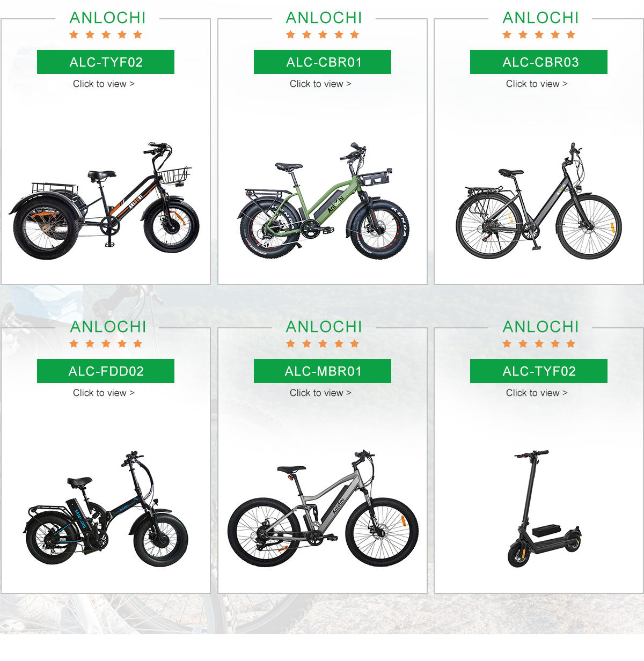Select the gray mountain bike image
The image size is (644, 661).
pyautogui.click(x=323, y=509)
